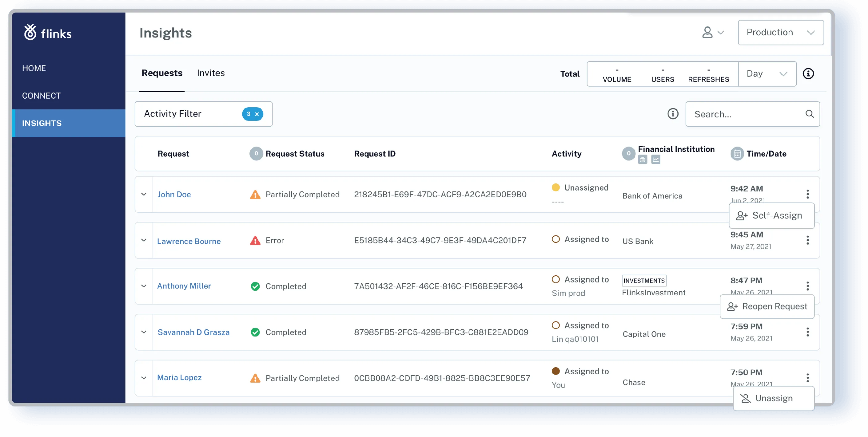Click the info icon left of Search
This screenshot has height=437, width=868.
click(673, 114)
